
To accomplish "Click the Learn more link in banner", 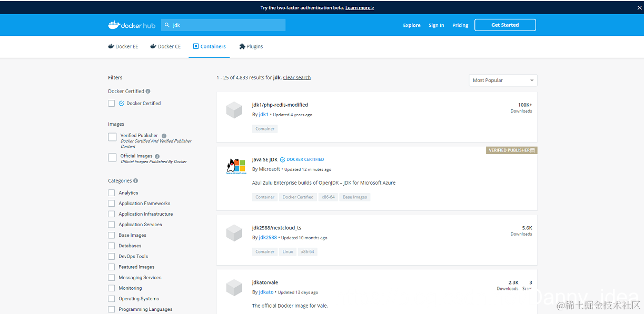I will coord(360,8).
